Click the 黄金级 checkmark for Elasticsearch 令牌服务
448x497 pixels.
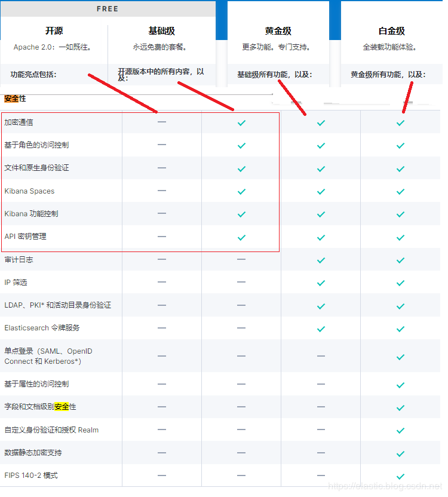[x=321, y=329]
